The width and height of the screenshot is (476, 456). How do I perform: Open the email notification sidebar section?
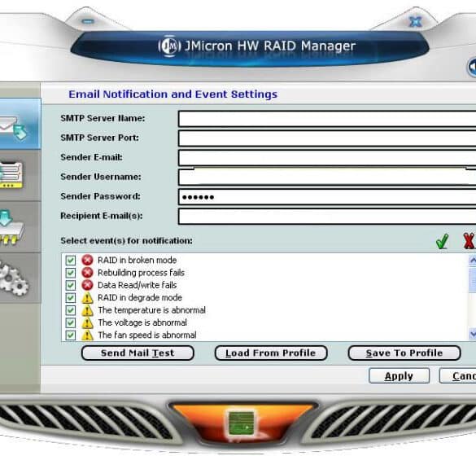pyautogui.click(x=20, y=124)
